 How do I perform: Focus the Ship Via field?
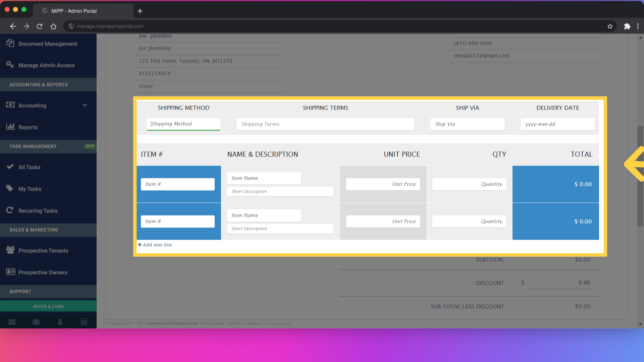(468, 124)
